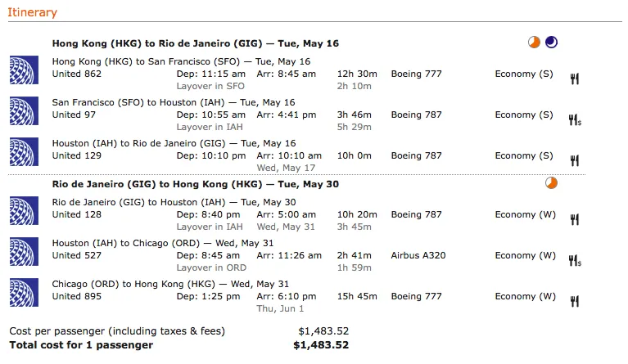The height and width of the screenshot is (364, 628).
Task: Click the blue overnight moon icon
Action: tap(551, 42)
